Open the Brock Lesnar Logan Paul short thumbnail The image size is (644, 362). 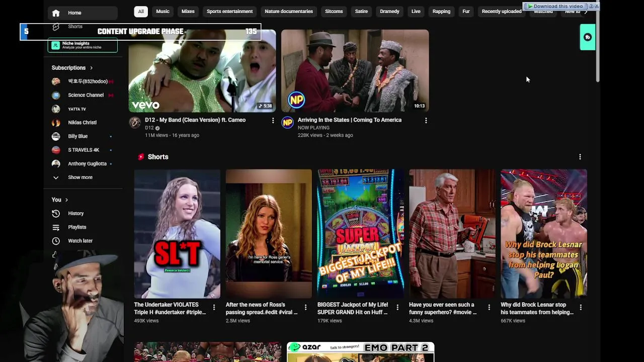pos(544,234)
